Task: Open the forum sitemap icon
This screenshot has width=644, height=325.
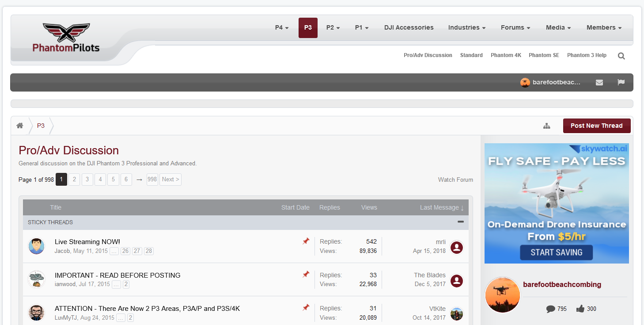Action: [547, 126]
